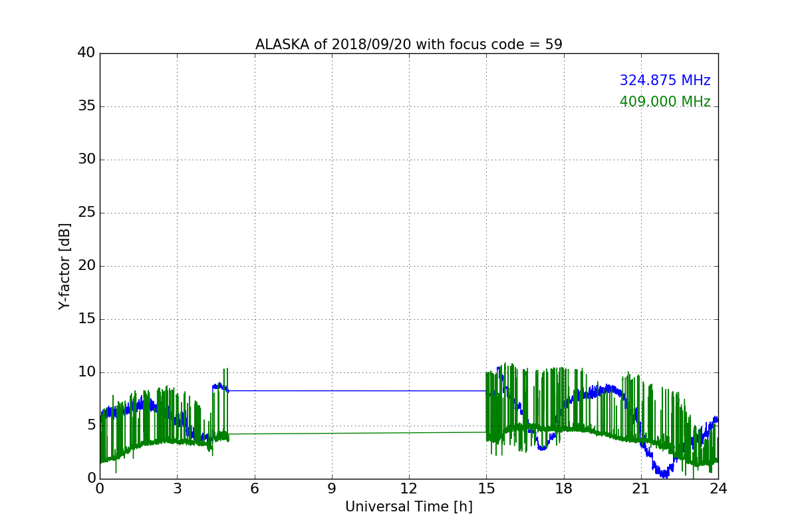Click y-axis tick label '15'
Image resolution: width=798 pixels, height=532 pixels.
click(86, 319)
